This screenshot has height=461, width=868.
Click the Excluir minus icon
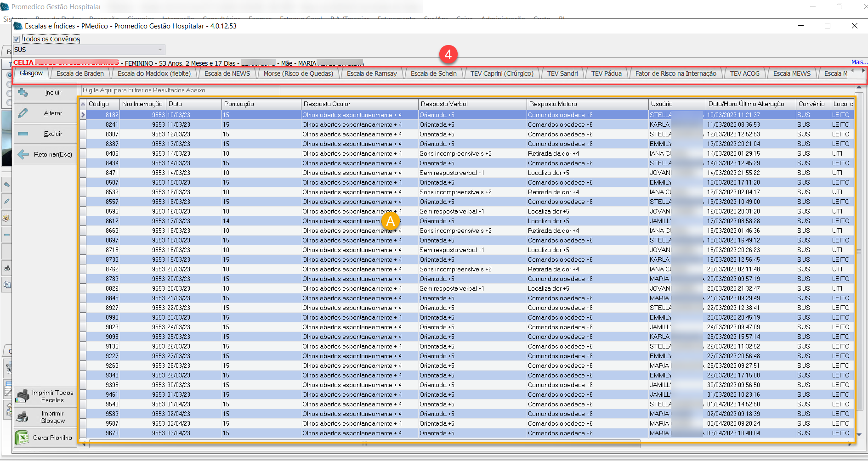tap(23, 134)
